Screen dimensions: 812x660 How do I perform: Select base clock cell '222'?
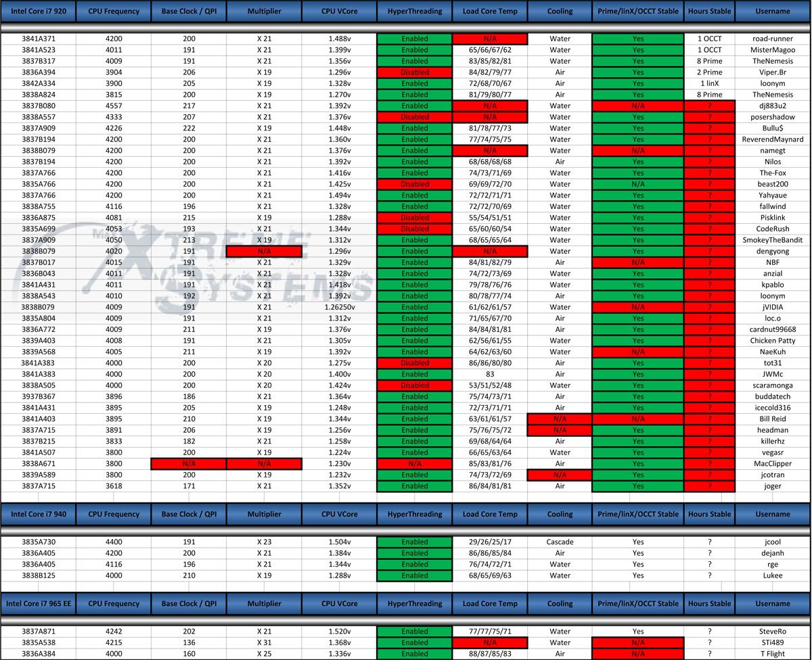[189, 128]
